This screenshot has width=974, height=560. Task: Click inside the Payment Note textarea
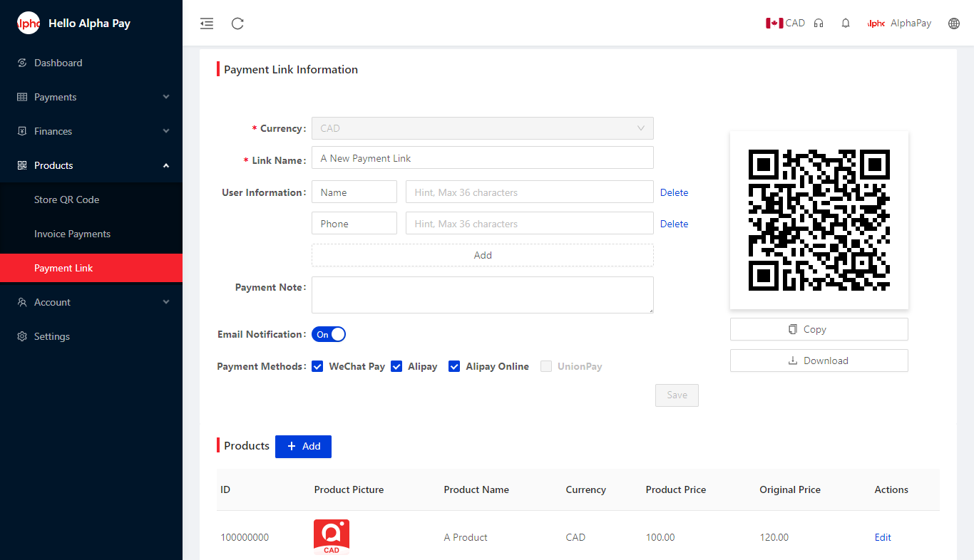[483, 295]
